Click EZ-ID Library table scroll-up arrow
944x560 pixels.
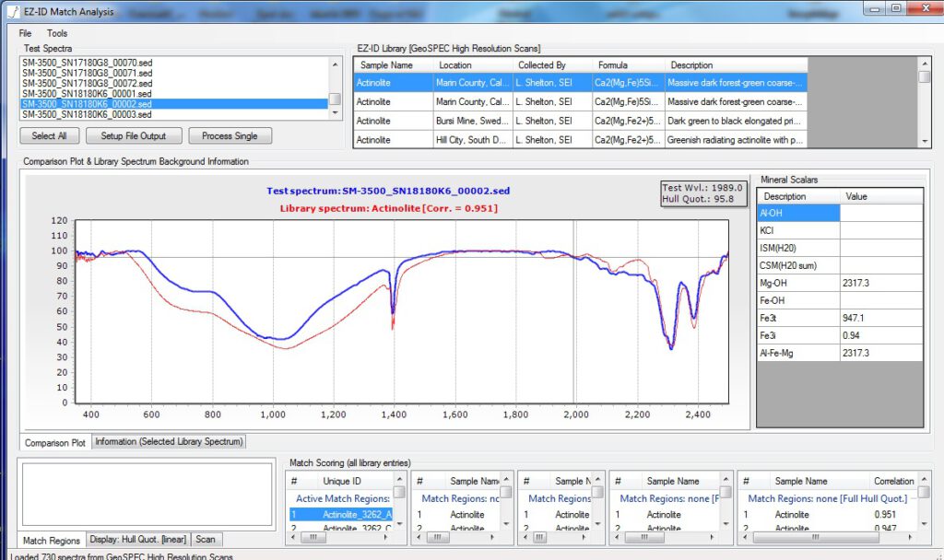pos(925,64)
